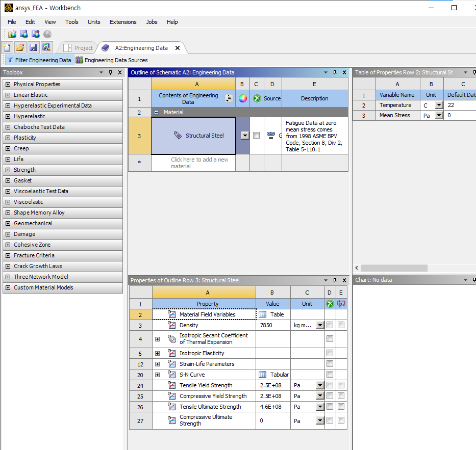Image resolution: width=476 pixels, height=450 pixels.
Task: Click the sort icon in Contents header
Action: pyautogui.click(x=229, y=98)
